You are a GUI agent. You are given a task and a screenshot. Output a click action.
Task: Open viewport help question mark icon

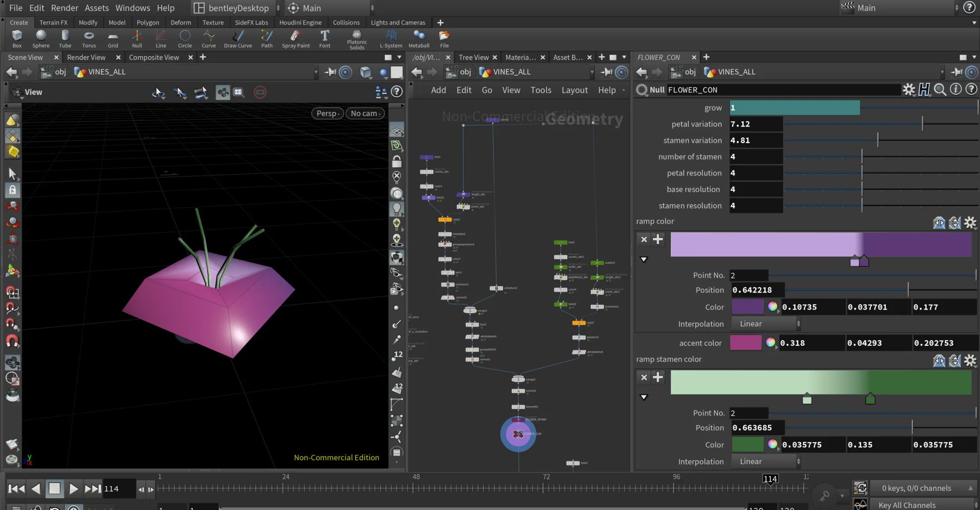[x=397, y=92]
